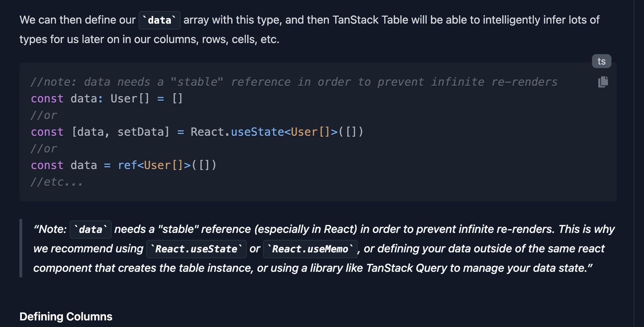Click the `data` inline code in the note

[90, 229]
